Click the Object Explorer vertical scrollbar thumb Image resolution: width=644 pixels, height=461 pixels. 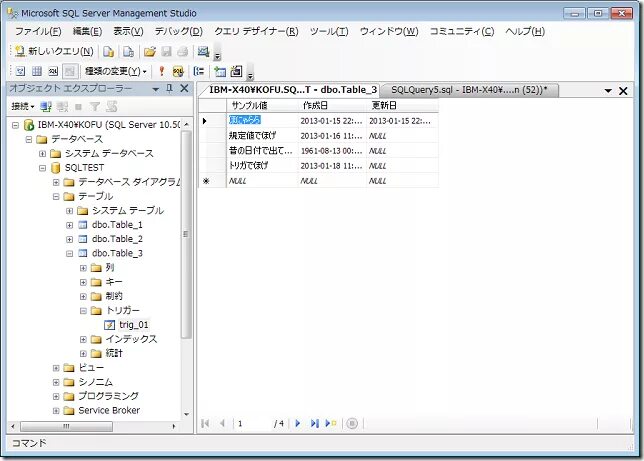[186, 234]
